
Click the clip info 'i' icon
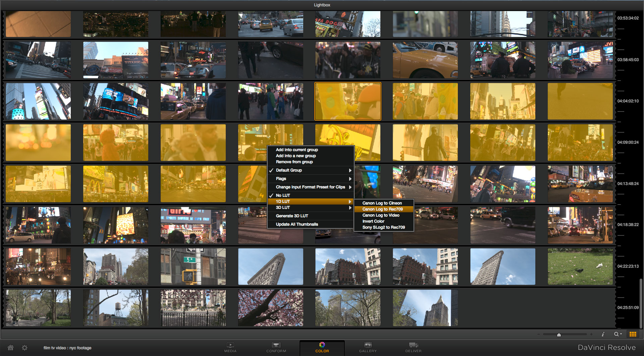click(603, 334)
